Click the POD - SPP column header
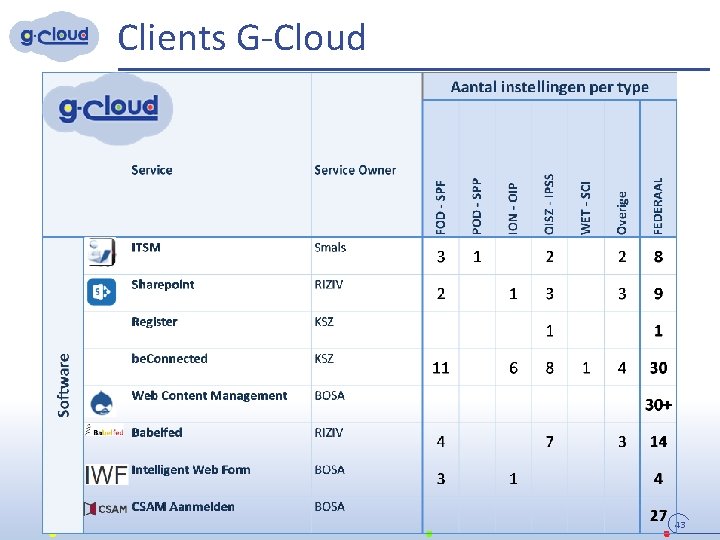Image resolution: width=720 pixels, height=540 pixels. pos(477,207)
